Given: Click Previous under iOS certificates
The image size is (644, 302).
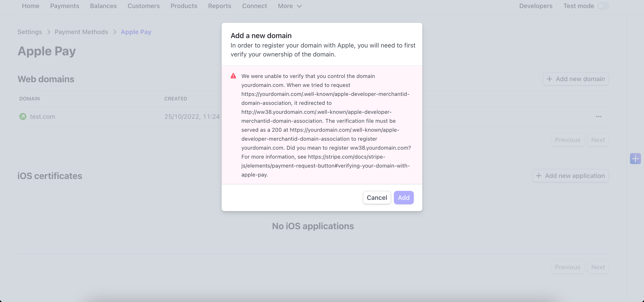Looking at the screenshot, I should point(567,267).
